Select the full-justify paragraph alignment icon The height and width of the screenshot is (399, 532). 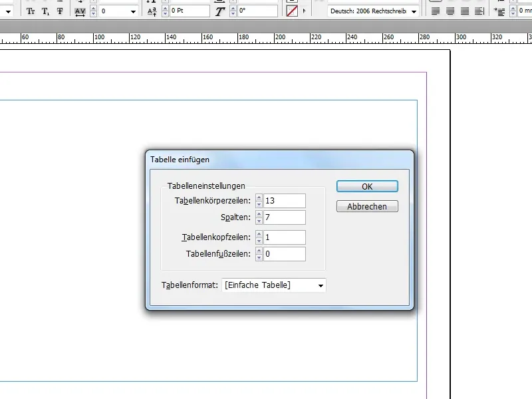click(x=479, y=11)
